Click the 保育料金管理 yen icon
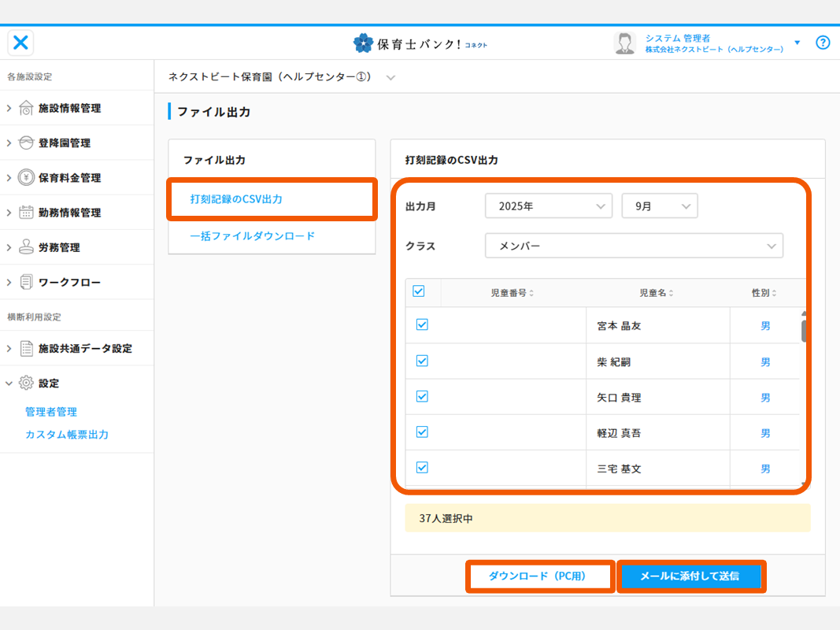The width and height of the screenshot is (840, 630). click(27, 177)
